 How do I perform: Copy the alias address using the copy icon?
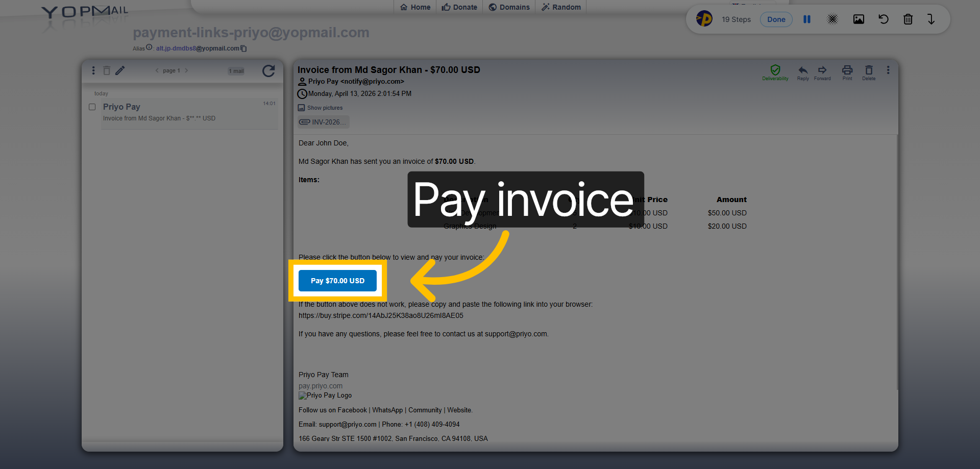click(244, 48)
